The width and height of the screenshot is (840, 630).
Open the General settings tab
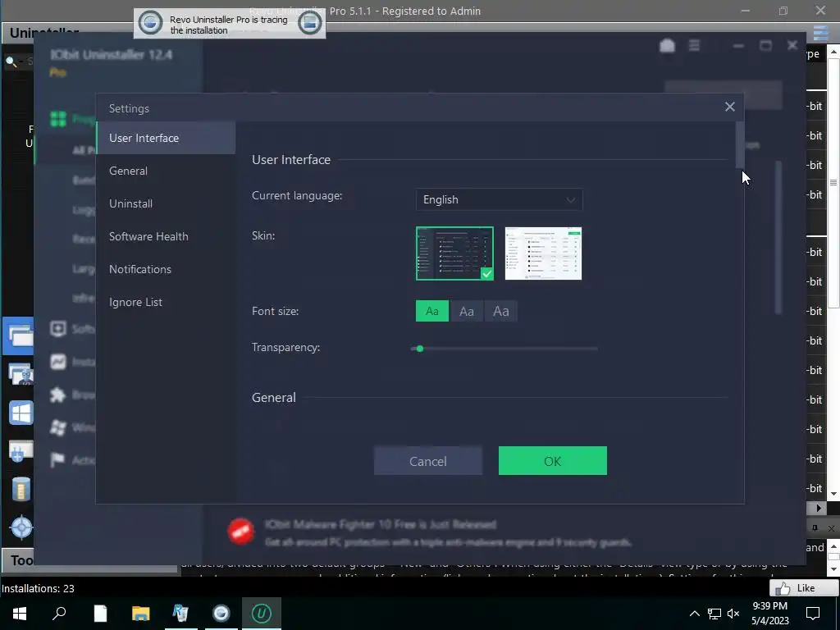tap(166, 171)
